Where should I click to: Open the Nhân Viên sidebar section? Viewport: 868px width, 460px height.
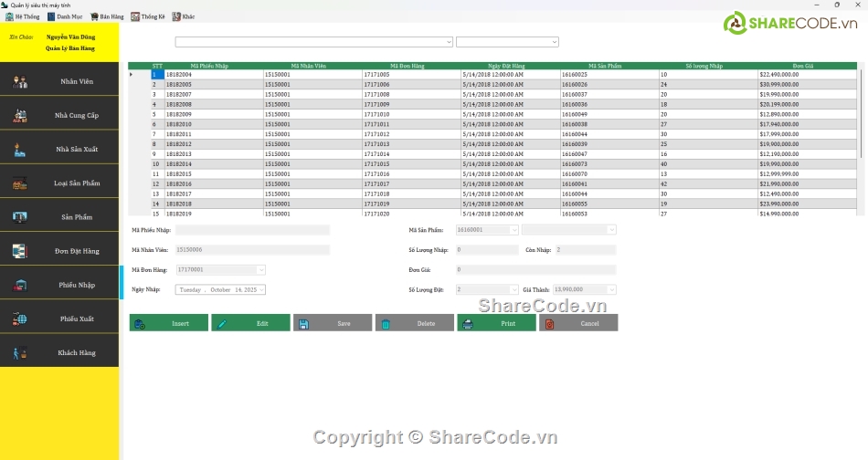pyautogui.click(x=59, y=82)
